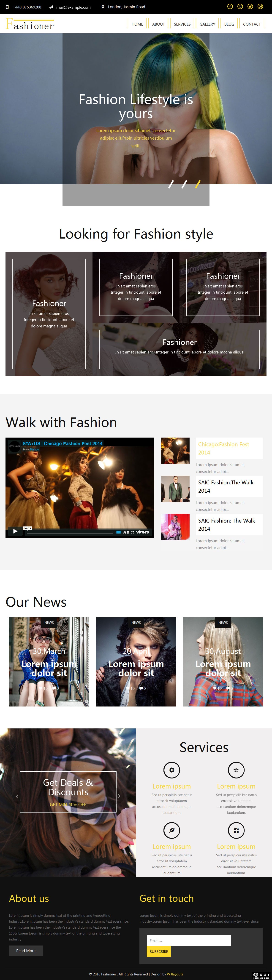Go to previous deals slide arrow
This screenshot has height=980, width=272.
click(17, 796)
